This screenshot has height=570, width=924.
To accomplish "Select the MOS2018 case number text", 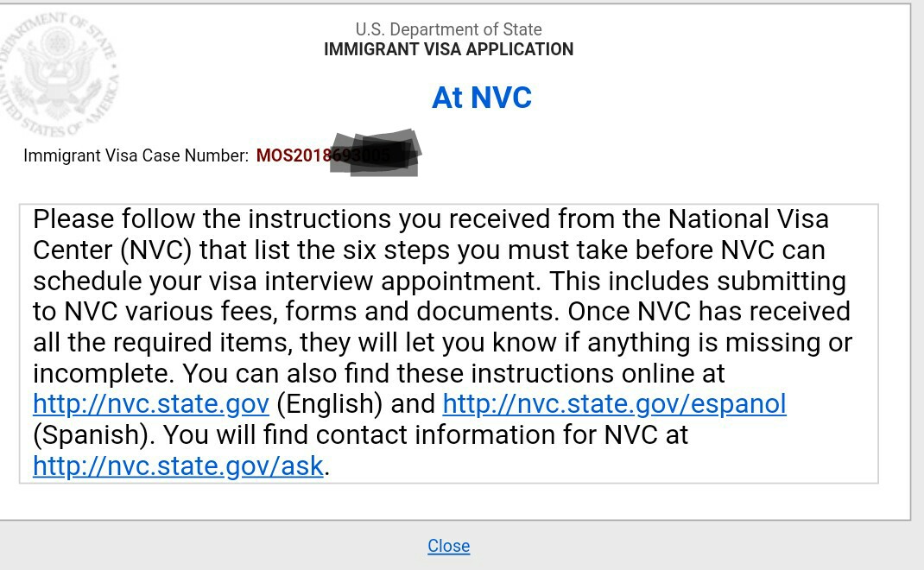I will point(294,156).
